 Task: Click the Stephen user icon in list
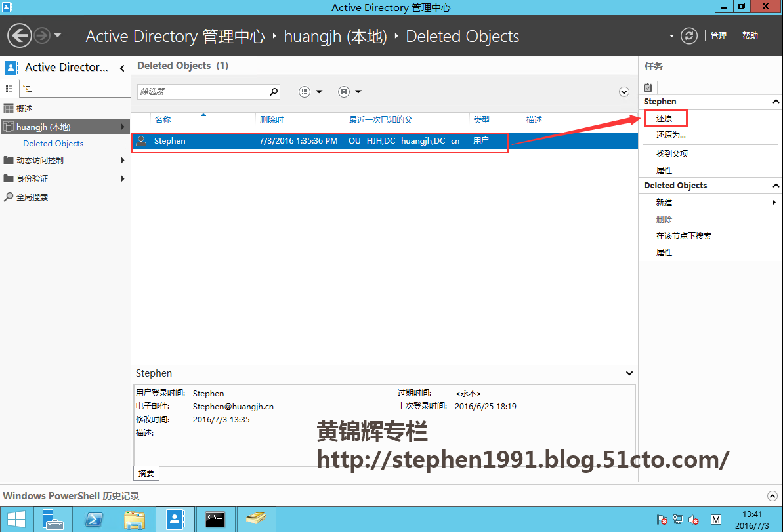point(142,141)
